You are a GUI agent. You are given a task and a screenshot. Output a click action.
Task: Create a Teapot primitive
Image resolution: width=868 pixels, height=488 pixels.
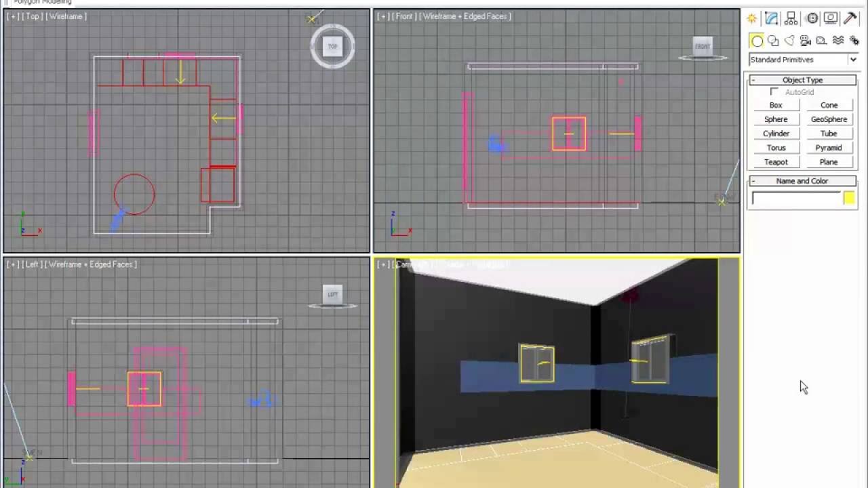776,162
